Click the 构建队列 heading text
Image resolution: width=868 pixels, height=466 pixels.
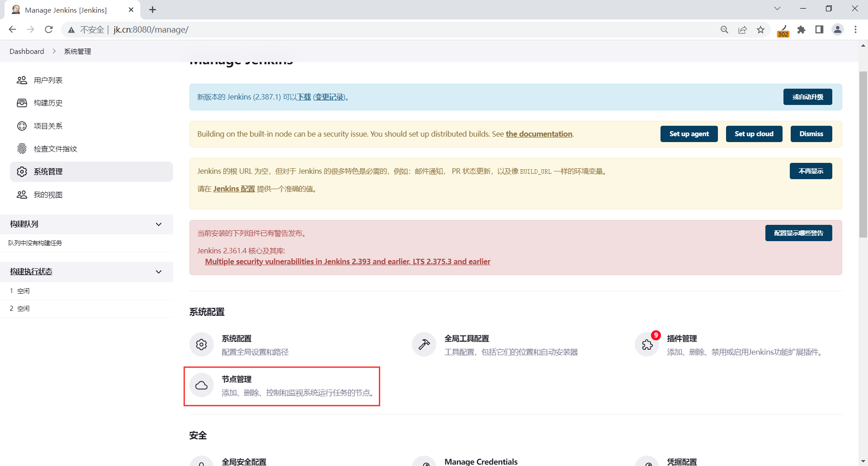[24, 224]
